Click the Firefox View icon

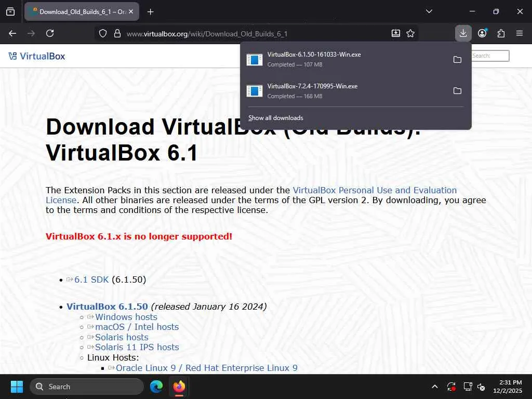(x=10, y=11)
